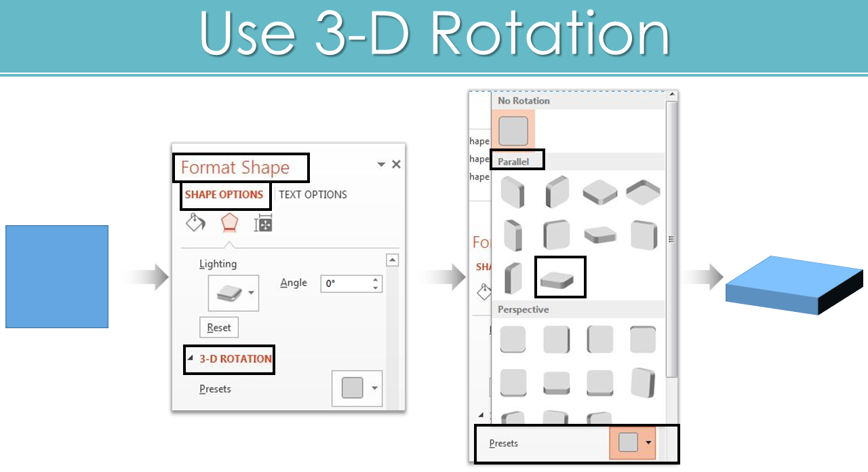Screen dimensions: 868x472
Task: Switch to the TEXT OPTIONS tab
Action: (313, 195)
